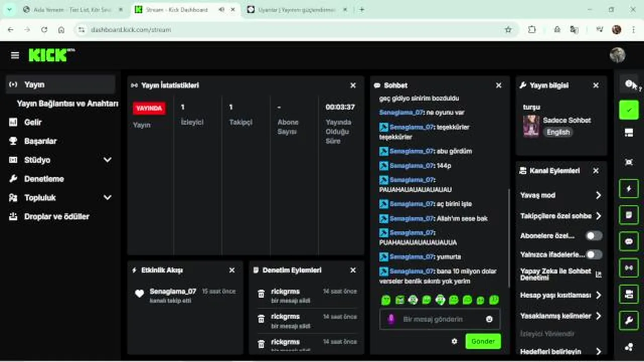
Task: Send the chat message with Gönder
Action: pyautogui.click(x=483, y=341)
